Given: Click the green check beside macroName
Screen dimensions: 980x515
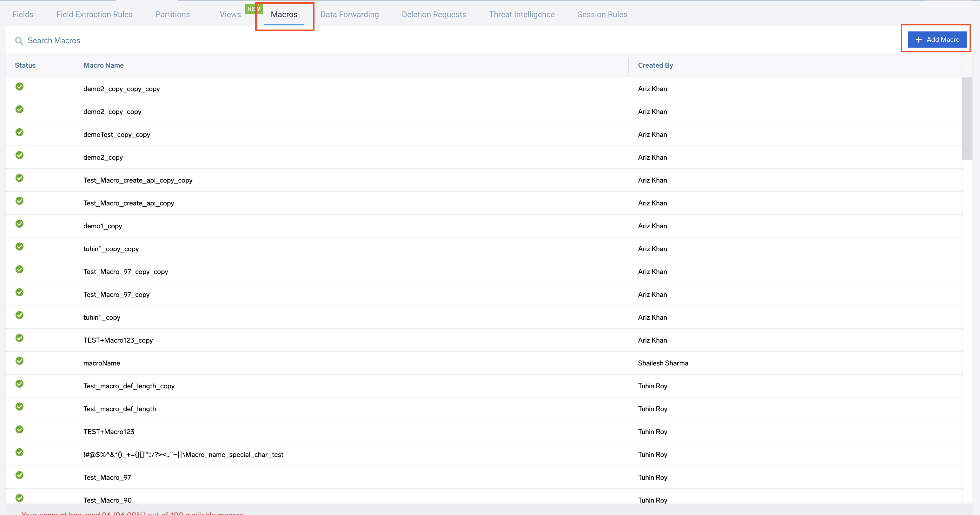Looking at the screenshot, I should 19,361.
